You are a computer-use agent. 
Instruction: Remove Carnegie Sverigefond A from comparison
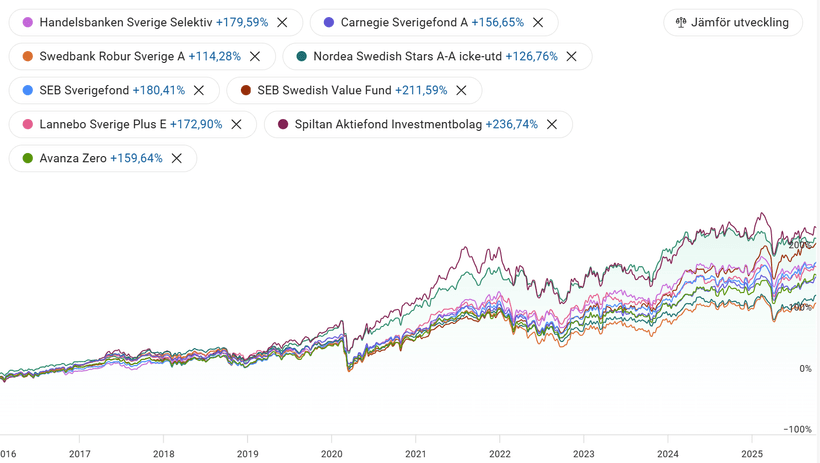(x=538, y=22)
